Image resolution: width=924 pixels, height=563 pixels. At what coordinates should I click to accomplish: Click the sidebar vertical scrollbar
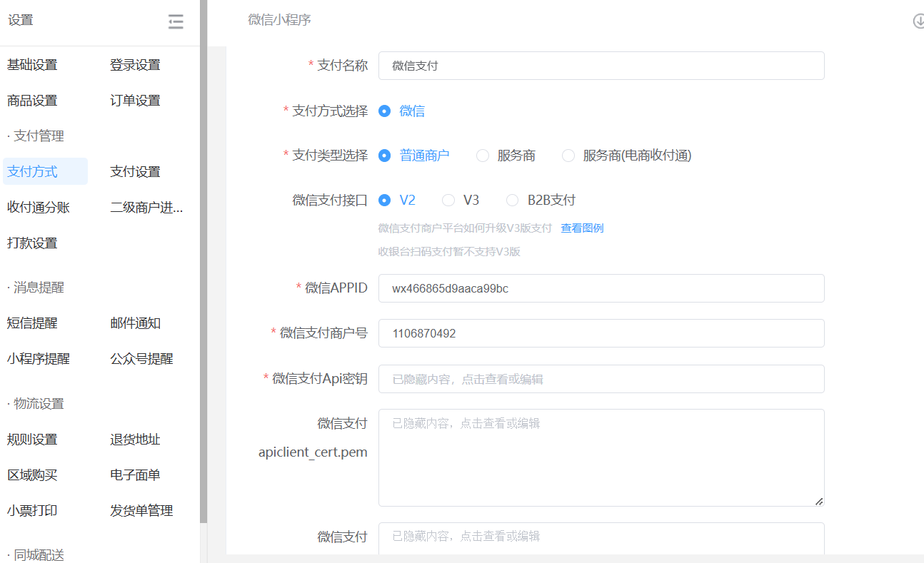pos(204,260)
